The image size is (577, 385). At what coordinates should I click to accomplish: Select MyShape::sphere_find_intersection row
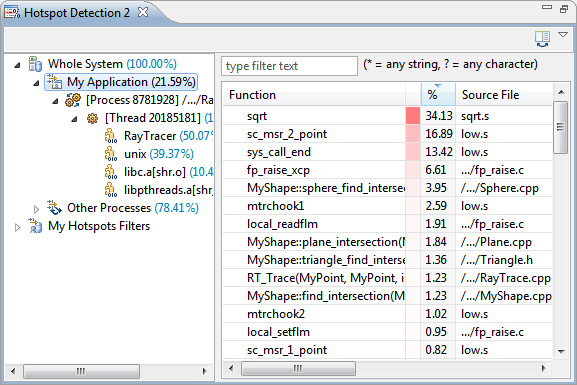(x=387, y=188)
